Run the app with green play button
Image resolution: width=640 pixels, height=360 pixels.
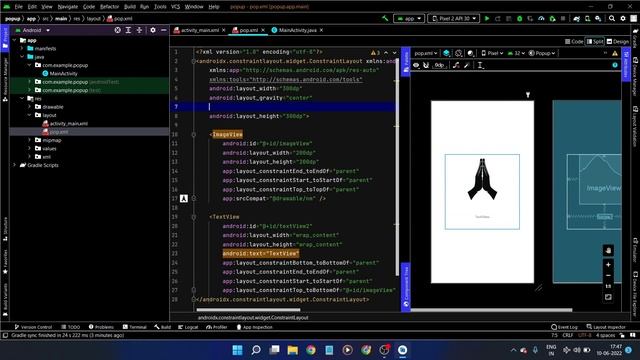[x=487, y=18]
